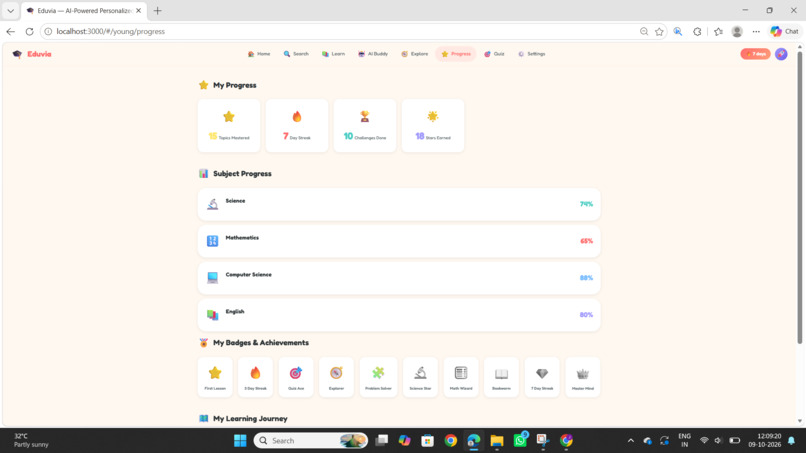
Task: Close the Eduvia browser tab
Action: (x=138, y=11)
